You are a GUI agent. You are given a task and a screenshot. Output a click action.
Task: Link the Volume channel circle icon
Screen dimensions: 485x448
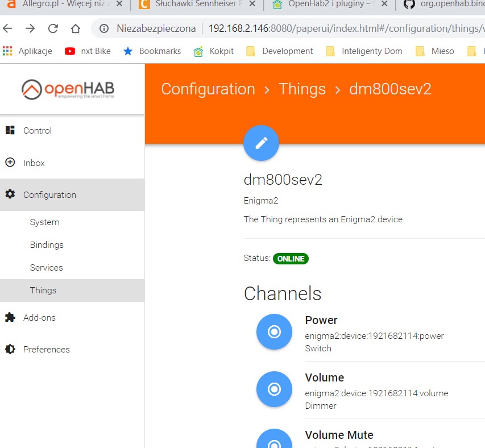pyautogui.click(x=274, y=389)
